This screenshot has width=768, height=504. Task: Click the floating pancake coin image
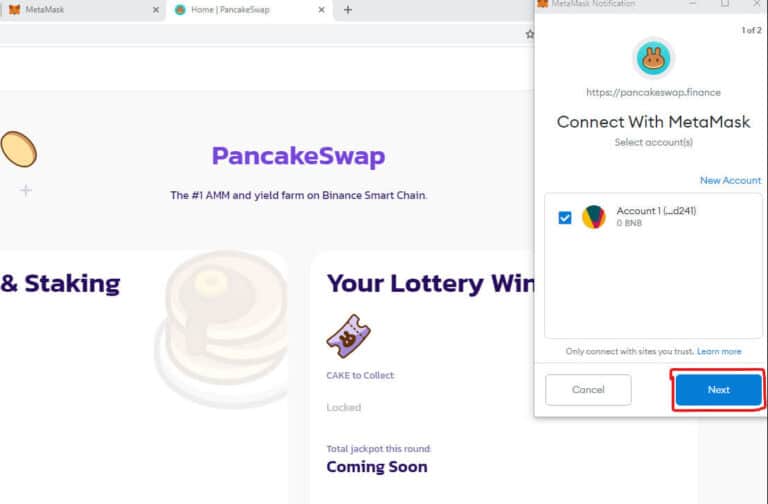tap(19, 149)
